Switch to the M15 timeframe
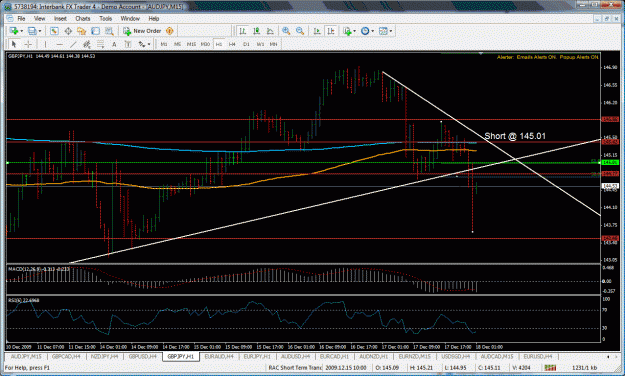 click(x=191, y=44)
